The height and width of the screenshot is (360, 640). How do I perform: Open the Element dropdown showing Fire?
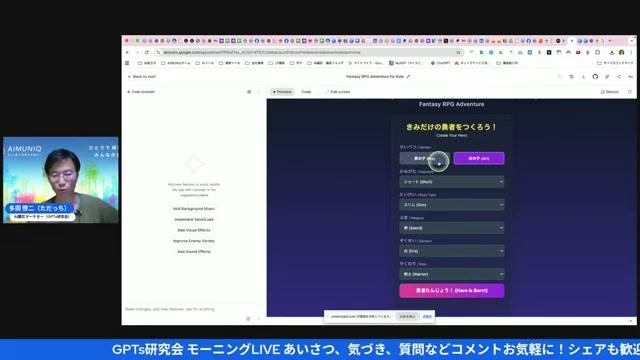coord(452,251)
